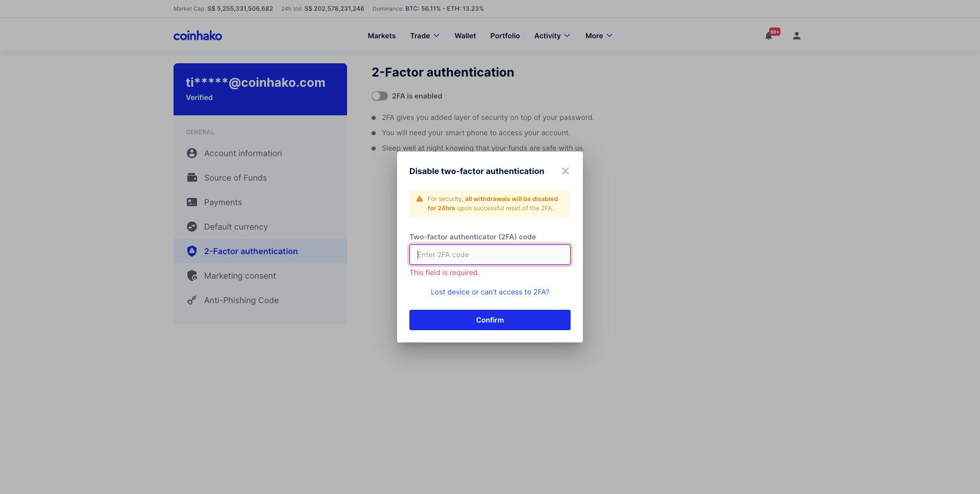Click the Anti-Phishing Code key icon
The width and height of the screenshot is (980, 494).
[192, 300]
